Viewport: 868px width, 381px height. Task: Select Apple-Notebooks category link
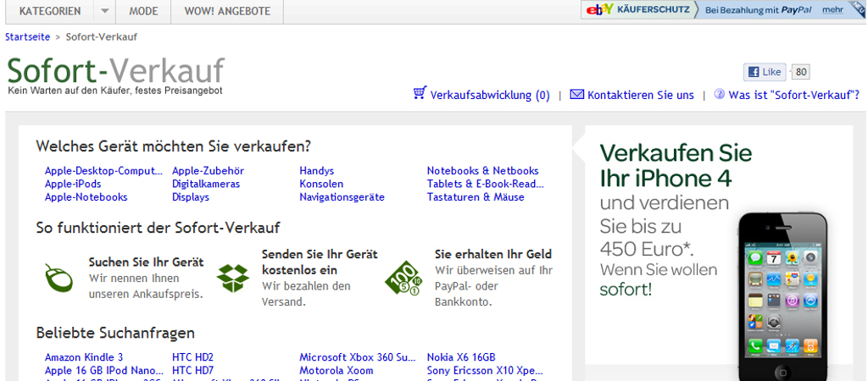click(86, 197)
